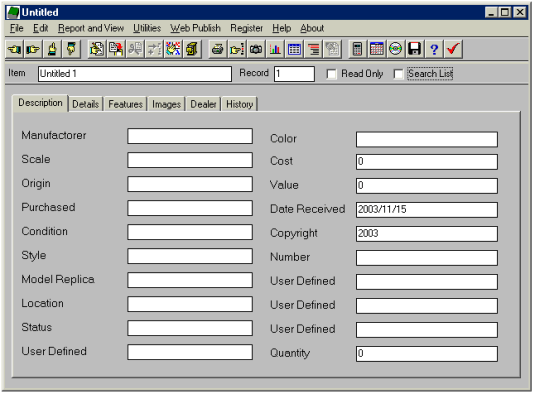The image size is (535, 394).
Task: Click the Manufactorer input field
Action: [190, 136]
